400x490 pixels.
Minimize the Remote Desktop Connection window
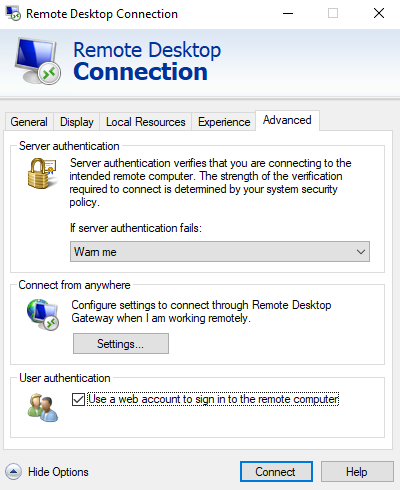288,13
